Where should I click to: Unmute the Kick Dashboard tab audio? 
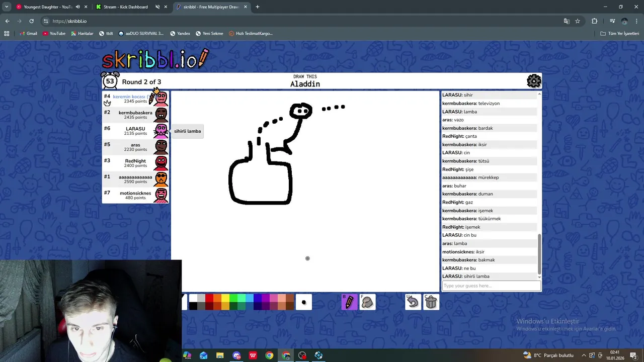coord(157,7)
